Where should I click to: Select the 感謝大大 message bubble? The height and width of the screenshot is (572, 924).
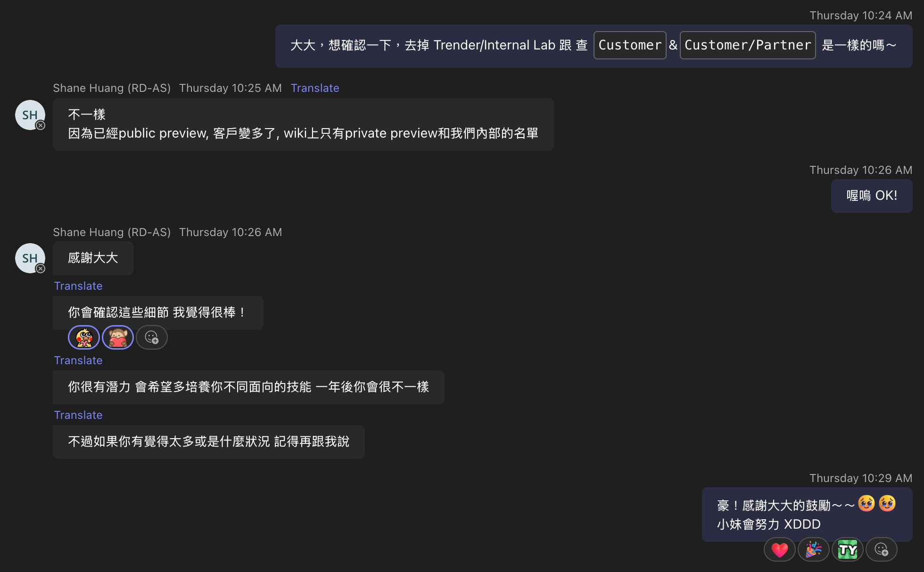point(93,258)
